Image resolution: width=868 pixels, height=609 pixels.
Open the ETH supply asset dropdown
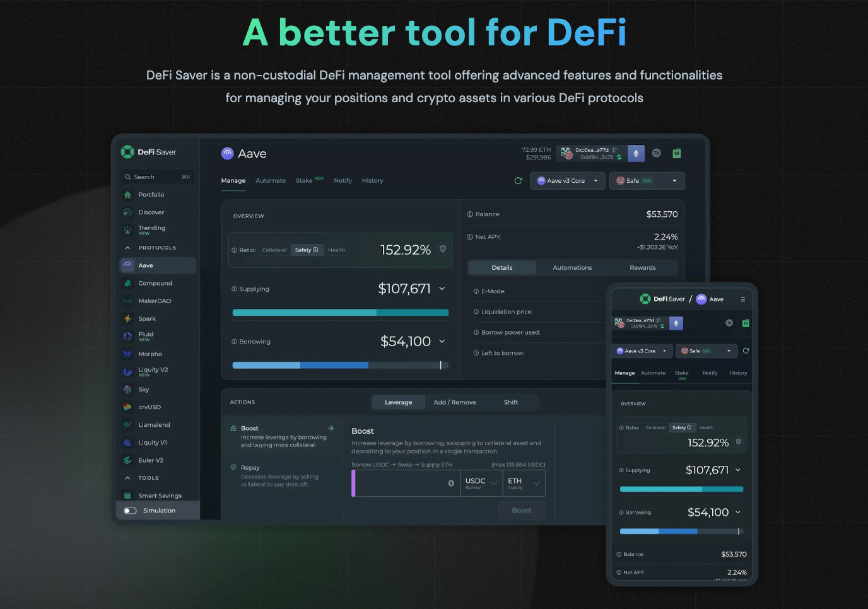(x=524, y=484)
